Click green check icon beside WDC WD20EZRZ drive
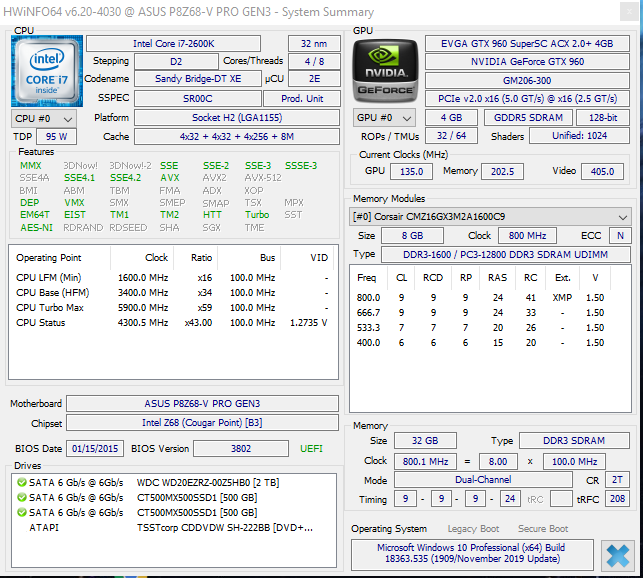The width and height of the screenshot is (643, 578). [x=22, y=482]
